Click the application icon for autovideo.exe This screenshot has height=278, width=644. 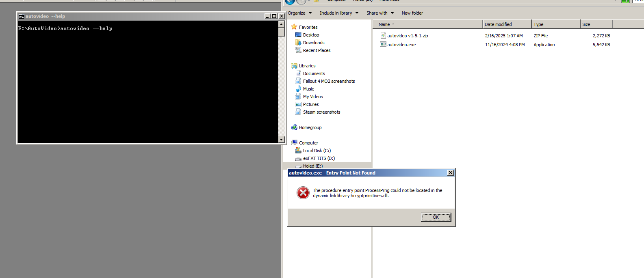tap(383, 44)
